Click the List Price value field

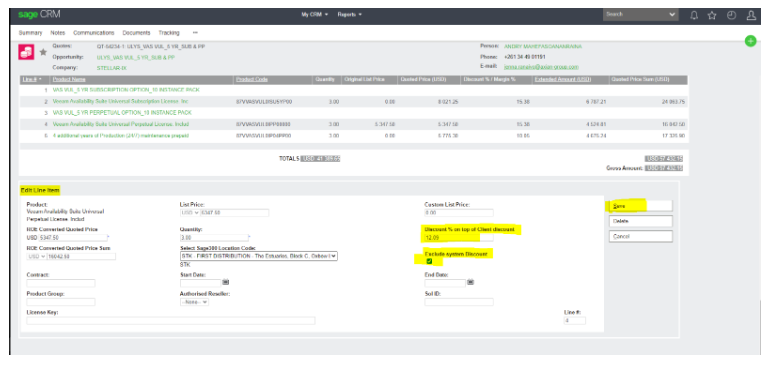pyautogui.click(x=234, y=213)
